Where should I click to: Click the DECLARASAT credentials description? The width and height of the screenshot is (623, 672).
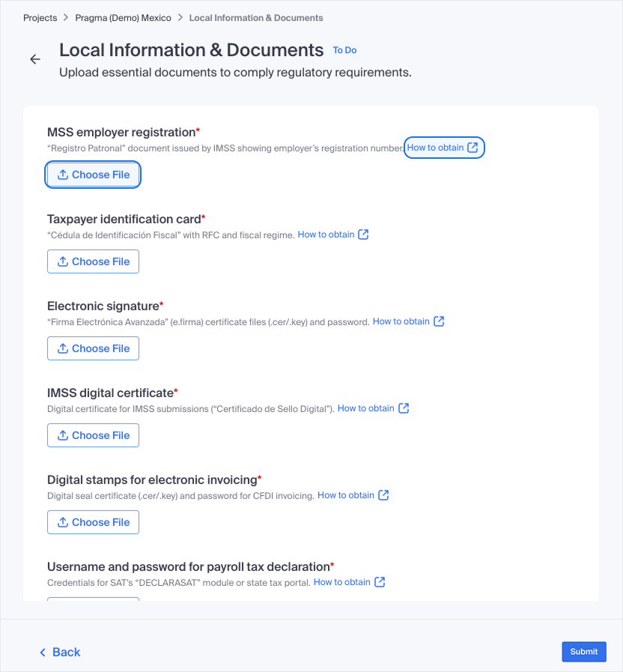click(179, 583)
